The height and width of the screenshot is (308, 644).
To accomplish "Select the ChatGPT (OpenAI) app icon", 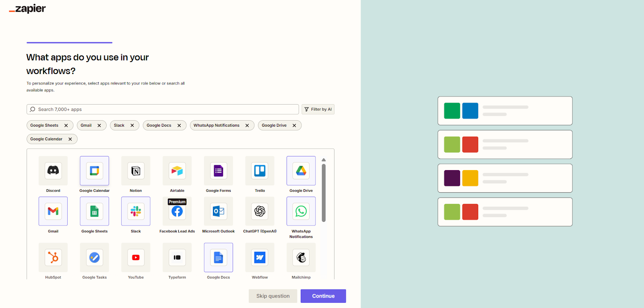I will tap(260, 211).
